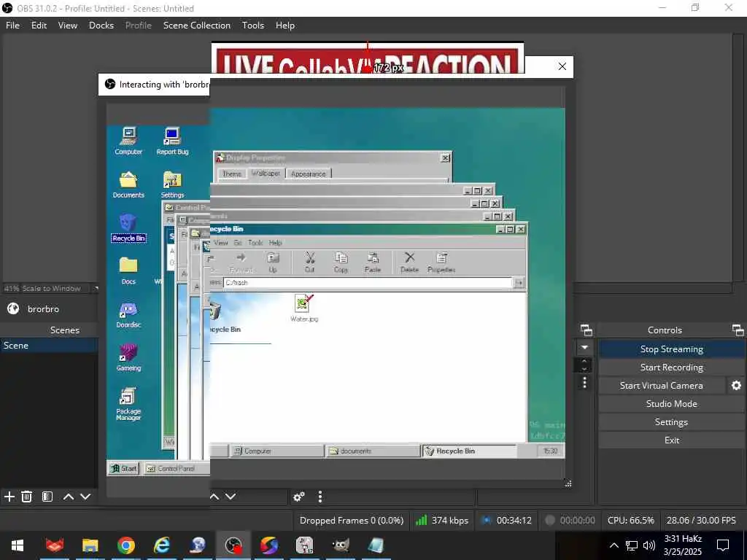Switch to Wallpaper tab in Display Properties

(x=266, y=174)
